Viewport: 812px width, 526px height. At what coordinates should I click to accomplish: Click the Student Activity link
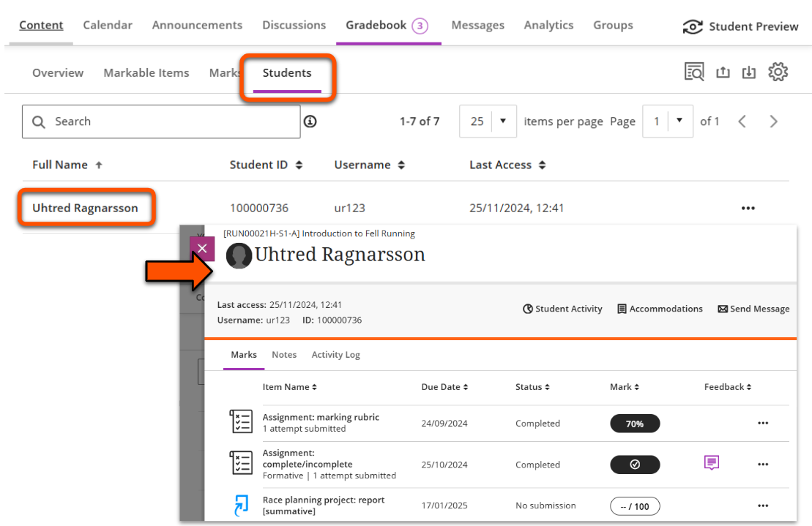[562, 309]
